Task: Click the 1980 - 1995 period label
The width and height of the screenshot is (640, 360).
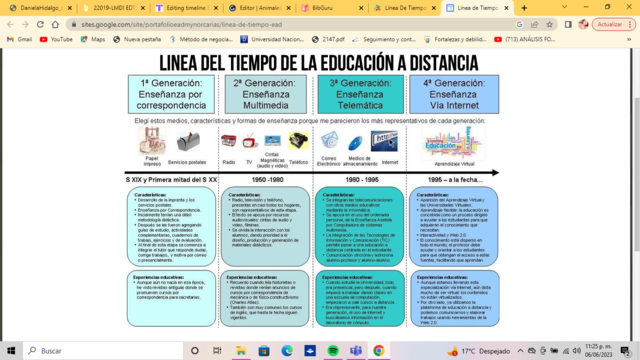Action: coord(361,180)
